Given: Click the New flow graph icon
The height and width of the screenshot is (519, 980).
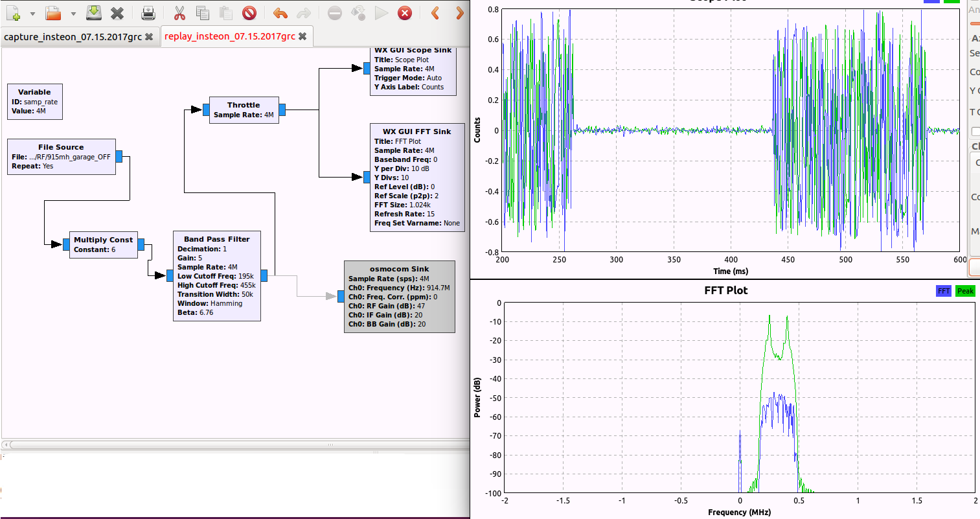Looking at the screenshot, I should 13,13.
